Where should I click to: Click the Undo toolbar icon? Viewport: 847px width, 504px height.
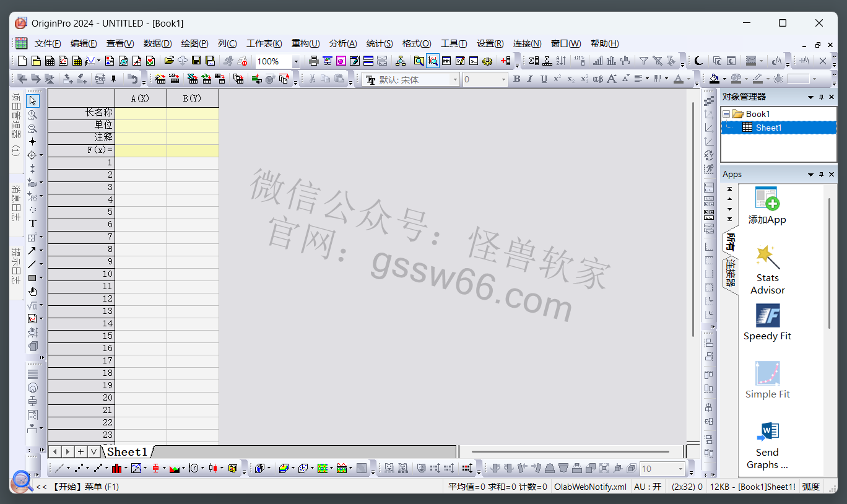pyautogui.click(x=132, y=79)
